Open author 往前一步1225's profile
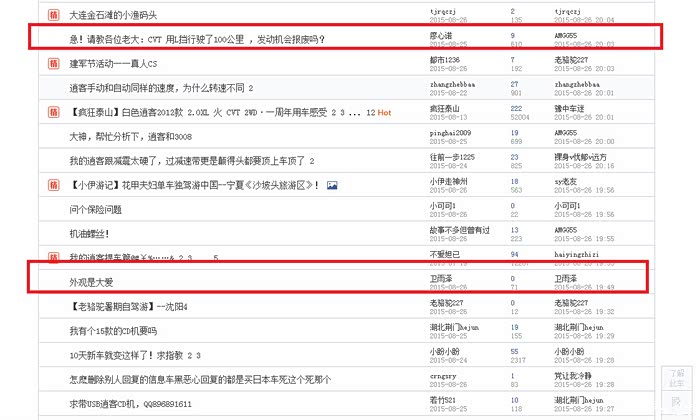 click(x=452, y=157)
